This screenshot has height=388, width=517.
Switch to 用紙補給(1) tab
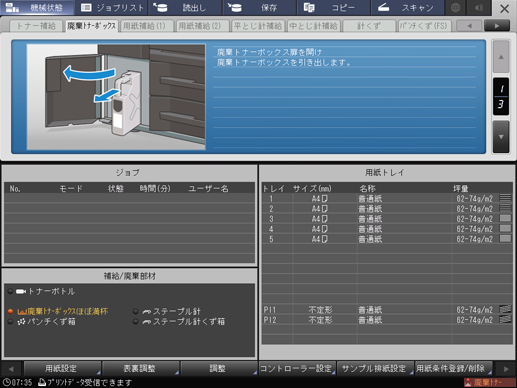point(147,26)
